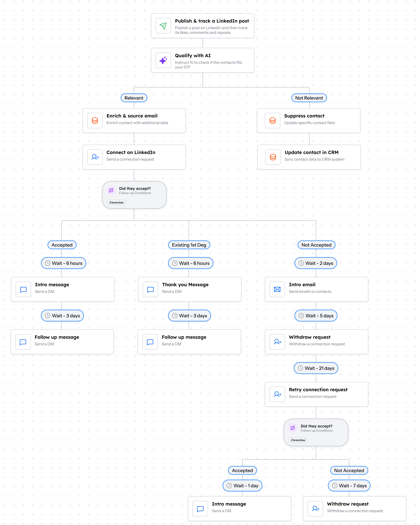Click "Send a connection request" under Connect on LinkedIn
Viewport: 420px width, 525px height.
(130, 159)
